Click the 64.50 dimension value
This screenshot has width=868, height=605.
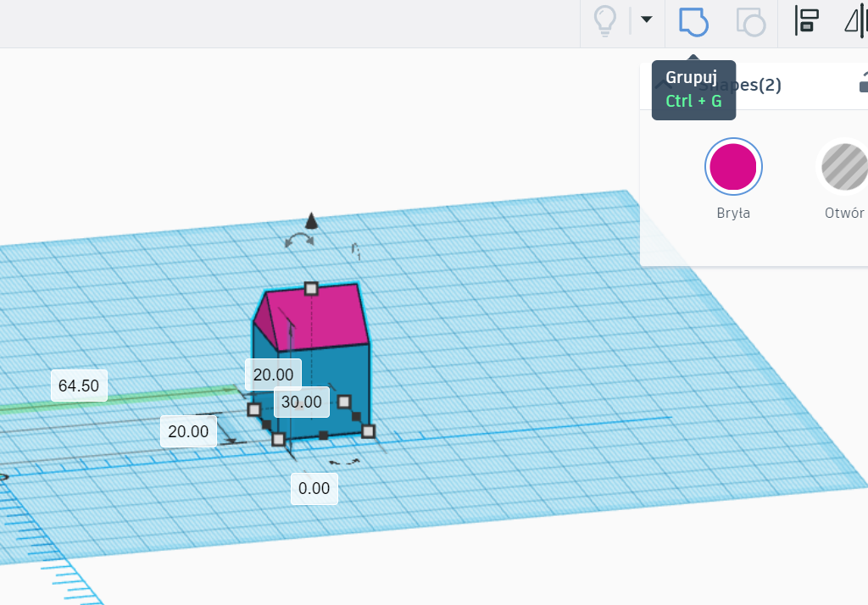(79, 386)
